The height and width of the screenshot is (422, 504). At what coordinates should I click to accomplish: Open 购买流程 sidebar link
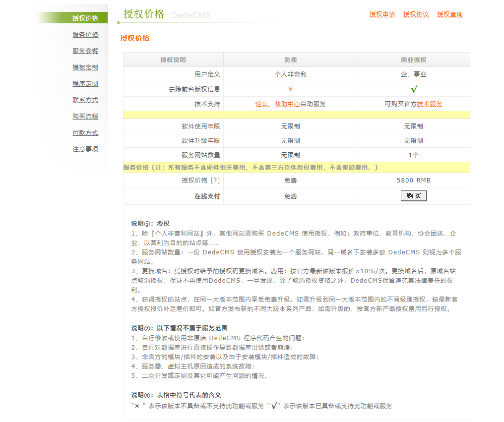[85, 117]
